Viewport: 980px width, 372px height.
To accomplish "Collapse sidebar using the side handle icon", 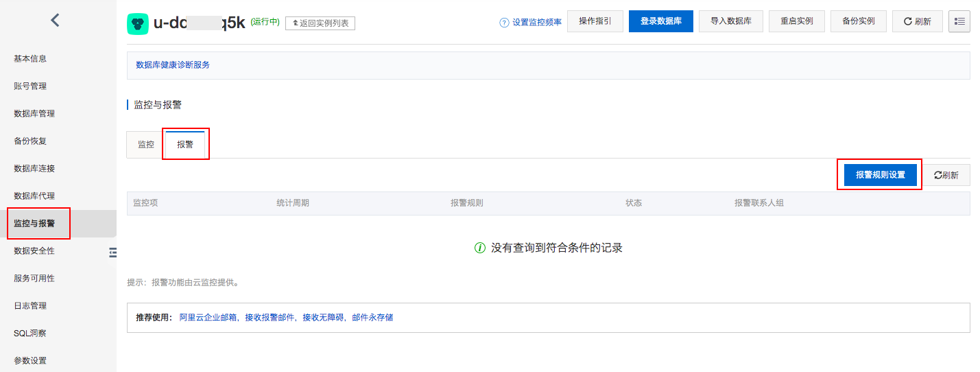I will click(x=113, y=253).
